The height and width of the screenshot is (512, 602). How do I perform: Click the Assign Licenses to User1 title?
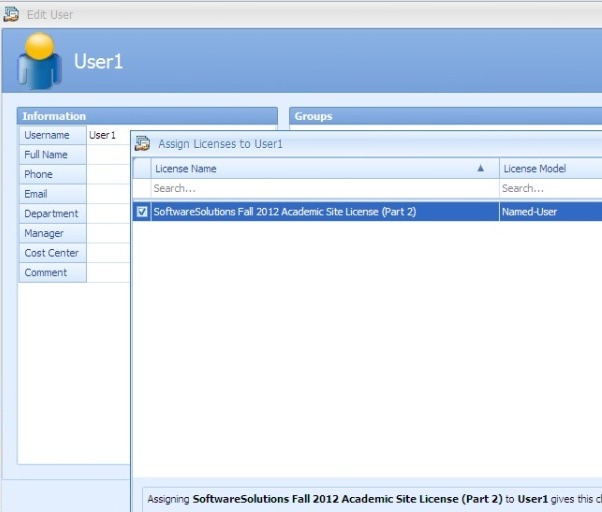coord(220,144)
